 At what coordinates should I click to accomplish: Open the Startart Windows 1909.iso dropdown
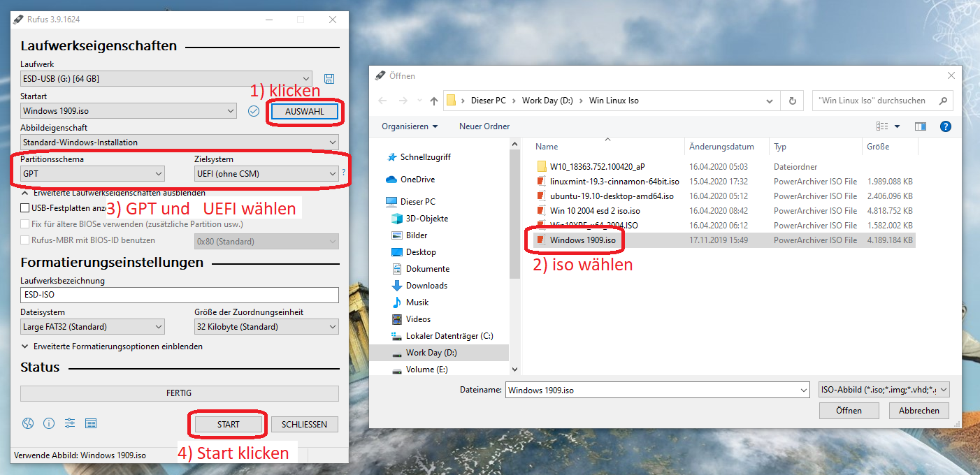click(x=129, y=111)
